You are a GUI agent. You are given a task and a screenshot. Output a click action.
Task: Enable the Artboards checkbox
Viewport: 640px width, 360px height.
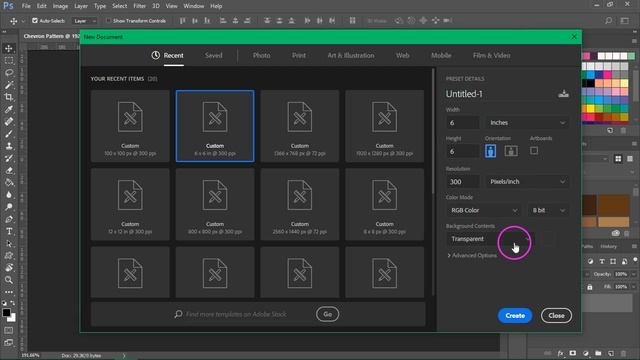pyautogui.click(x=534, y=151)
